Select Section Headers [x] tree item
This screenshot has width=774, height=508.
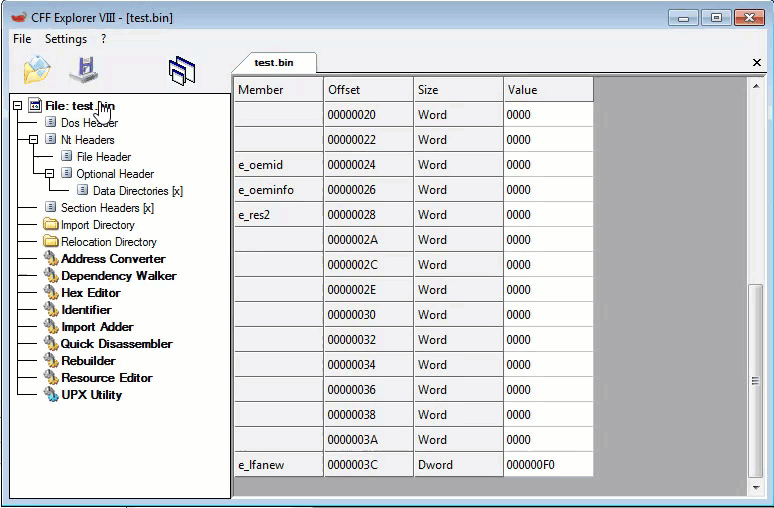coord(107,208)
